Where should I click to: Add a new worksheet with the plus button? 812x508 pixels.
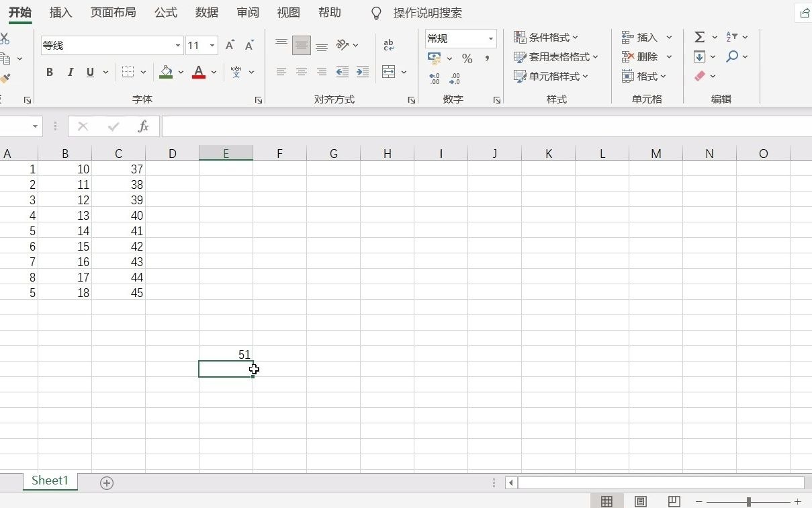coord(106,482)
